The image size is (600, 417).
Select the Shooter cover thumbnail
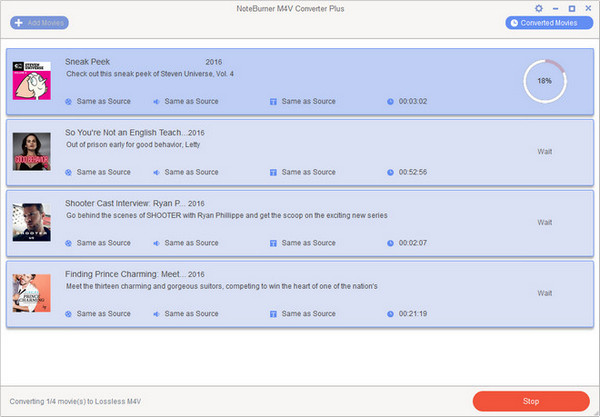[32, 222]
